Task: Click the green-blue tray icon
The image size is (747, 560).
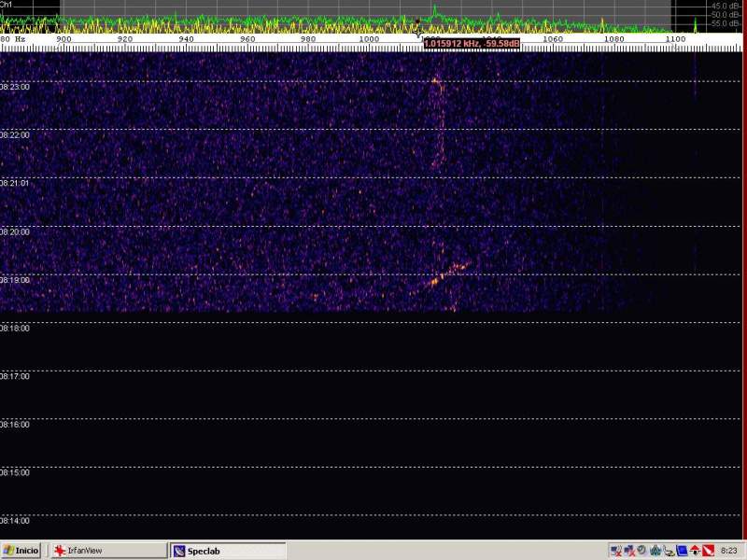Action: 655,551
